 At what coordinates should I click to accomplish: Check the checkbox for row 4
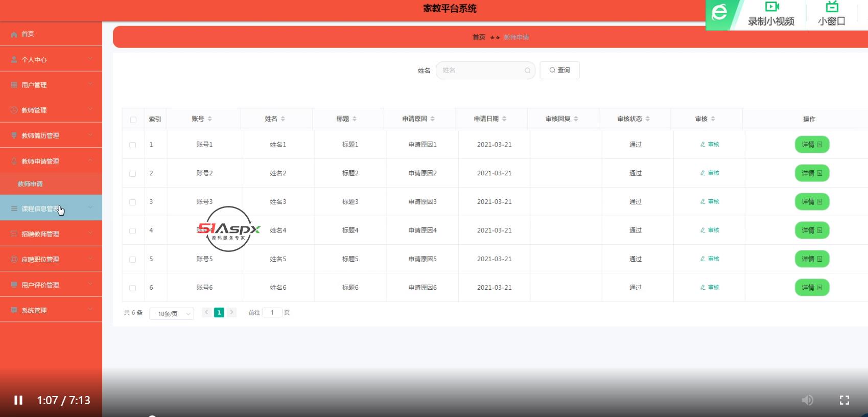pos(133,231)
